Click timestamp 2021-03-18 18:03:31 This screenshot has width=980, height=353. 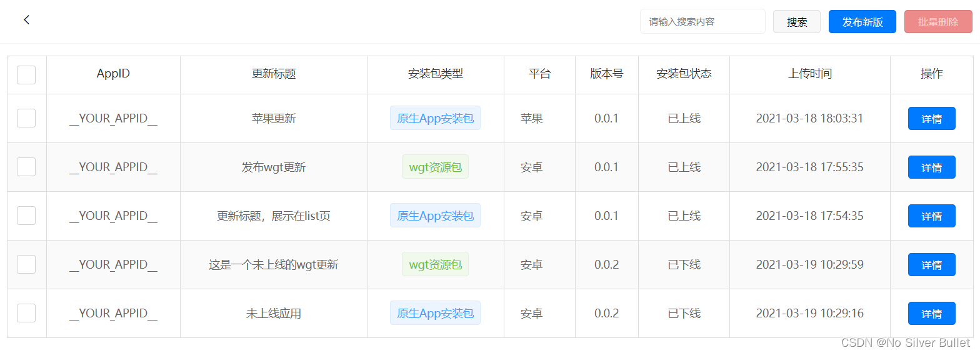810,118
